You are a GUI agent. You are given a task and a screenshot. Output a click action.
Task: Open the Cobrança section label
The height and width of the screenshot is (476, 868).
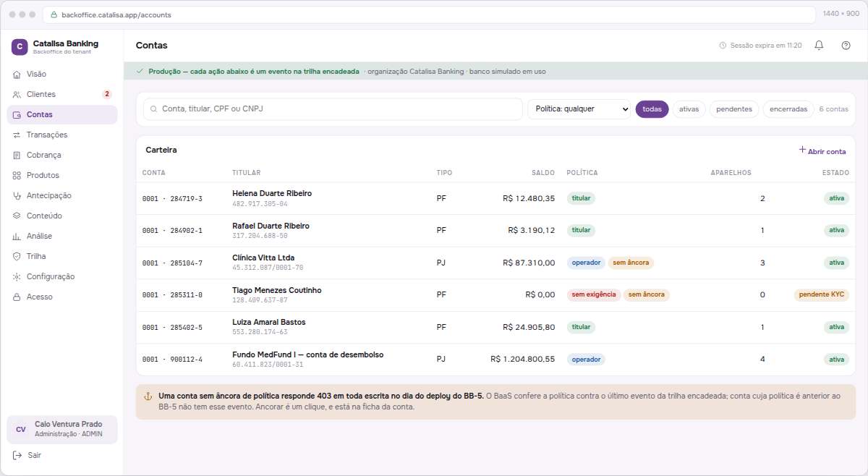pyautogui.click(x=44, y=156)
